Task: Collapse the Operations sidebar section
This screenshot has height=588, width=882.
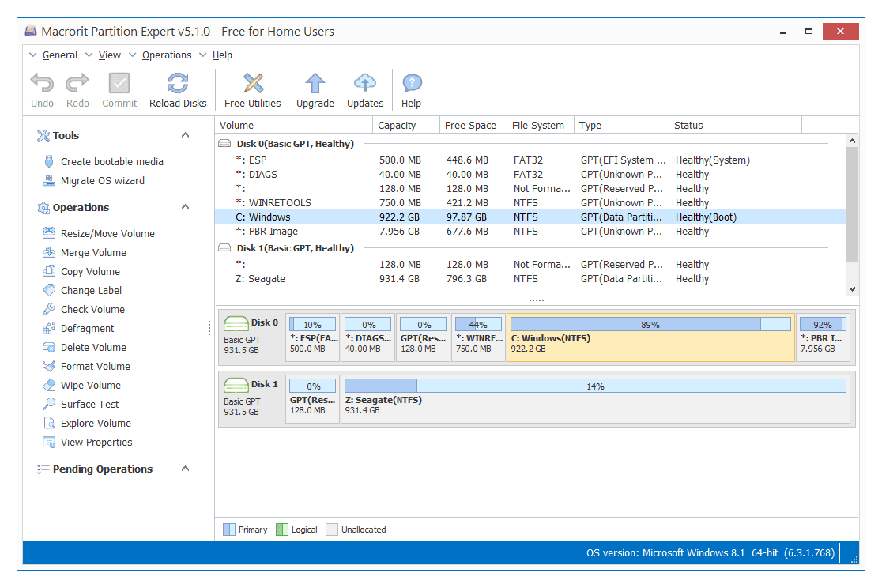Action: [x=185, y=207]
